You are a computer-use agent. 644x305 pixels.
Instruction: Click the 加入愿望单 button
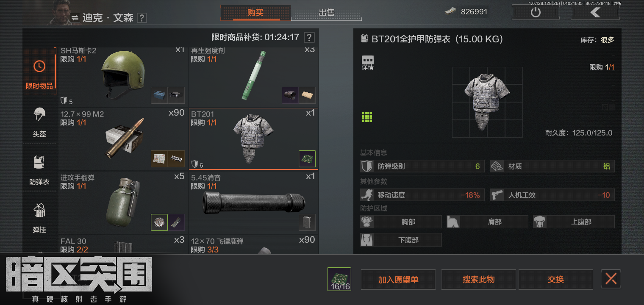pyautogui.click(x=398, y=280)
